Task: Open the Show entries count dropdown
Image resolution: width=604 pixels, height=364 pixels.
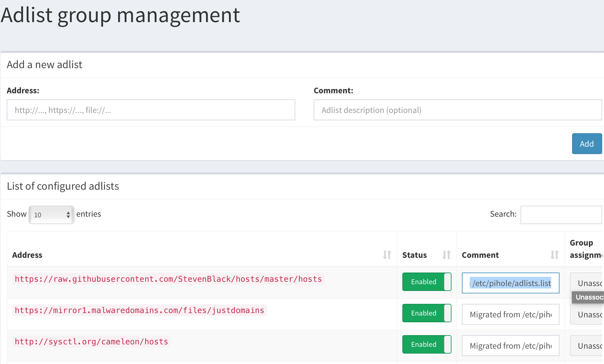Action: [x=52, y=215]
